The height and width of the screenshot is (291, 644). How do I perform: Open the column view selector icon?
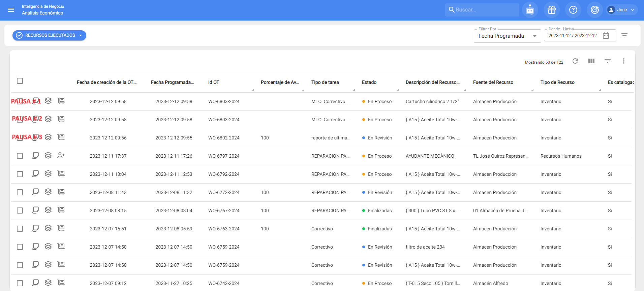591,61
